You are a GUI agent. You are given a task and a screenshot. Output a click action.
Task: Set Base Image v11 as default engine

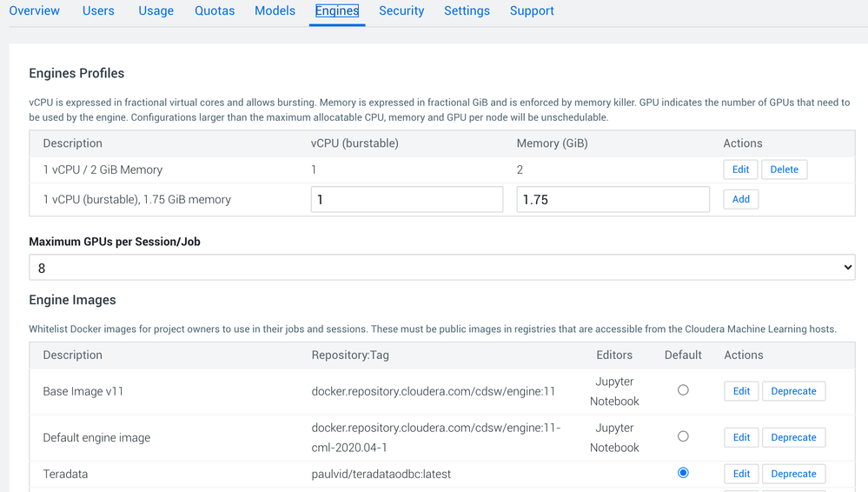click(683, 390)
